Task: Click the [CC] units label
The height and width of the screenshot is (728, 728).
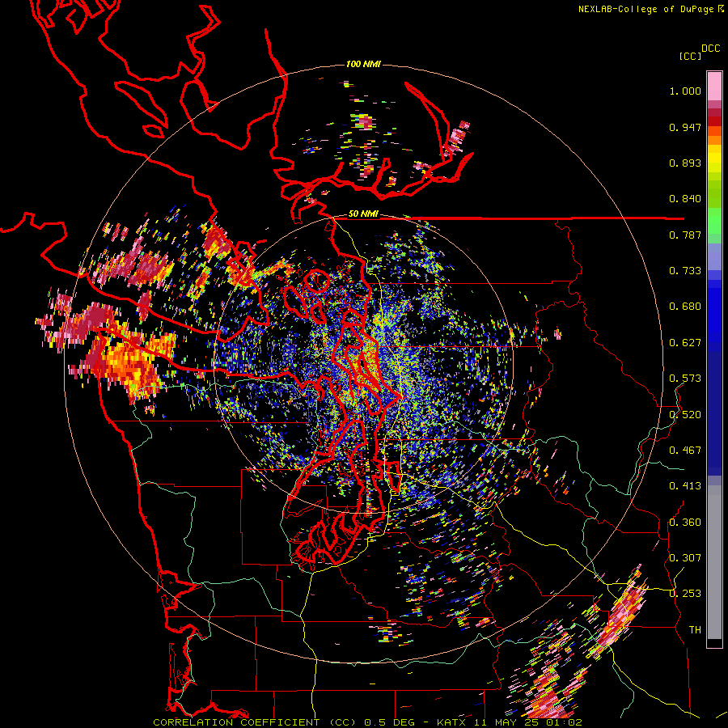Action: click(x=690, y=56)
